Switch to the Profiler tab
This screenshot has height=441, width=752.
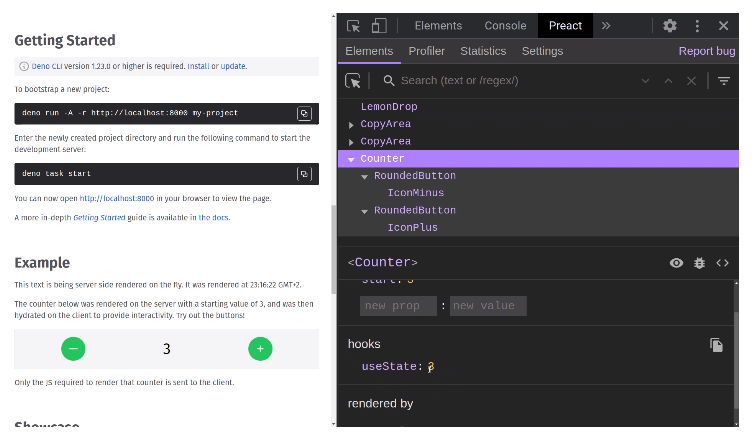click(427, 51)
